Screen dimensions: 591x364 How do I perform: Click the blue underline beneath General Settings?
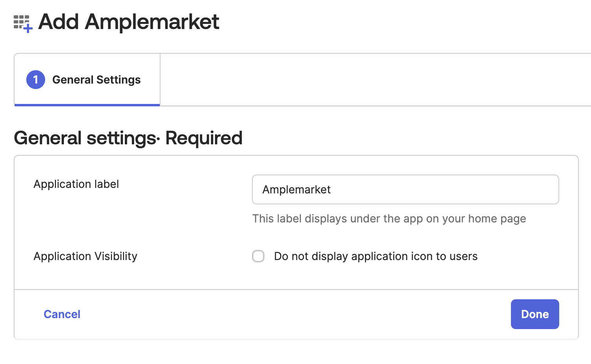pyautogui.click(x=87, y=105)
